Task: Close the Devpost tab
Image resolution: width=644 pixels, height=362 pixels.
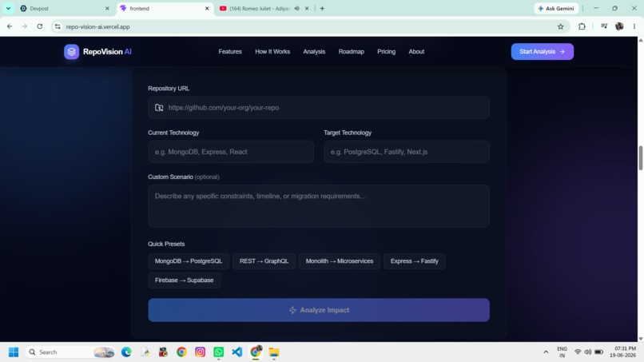Action: pos(107,8)
